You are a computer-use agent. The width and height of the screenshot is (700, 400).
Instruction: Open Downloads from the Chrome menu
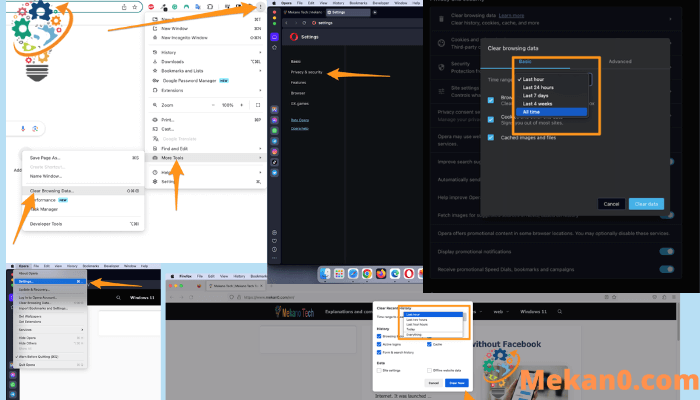pos(206,62)
